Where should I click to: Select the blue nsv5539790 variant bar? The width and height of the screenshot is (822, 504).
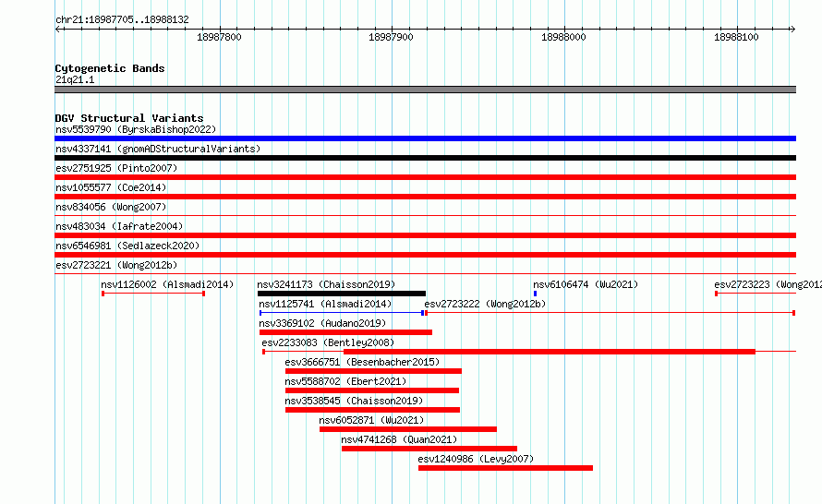click(425, 138)
